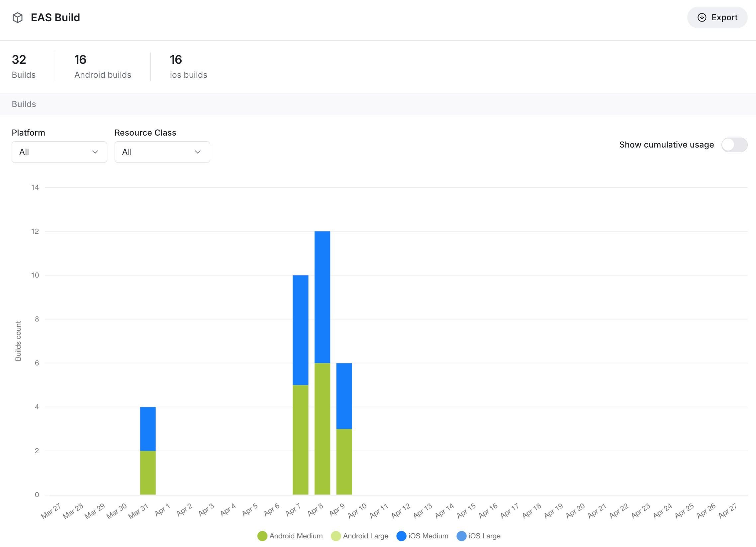Click the Apr 7 Android green bar segment
Image resolution: width=756 pixels, height=547 pixels.
[300, 440]
